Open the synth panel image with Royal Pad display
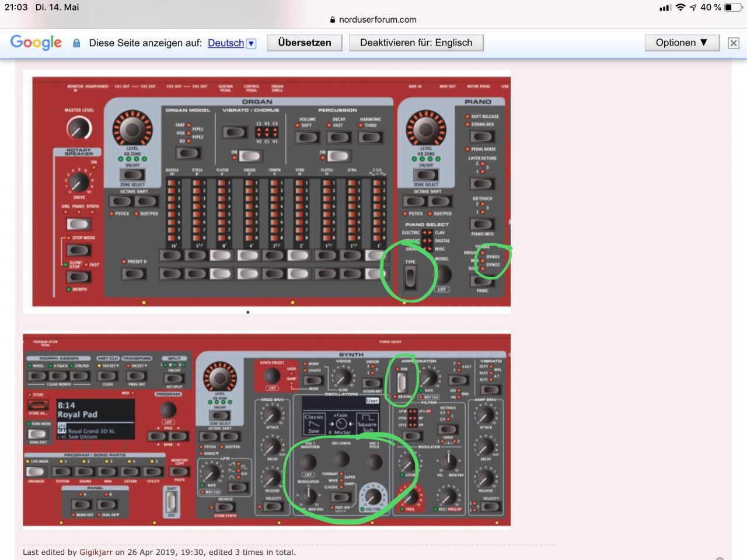 tap(267, 430)
